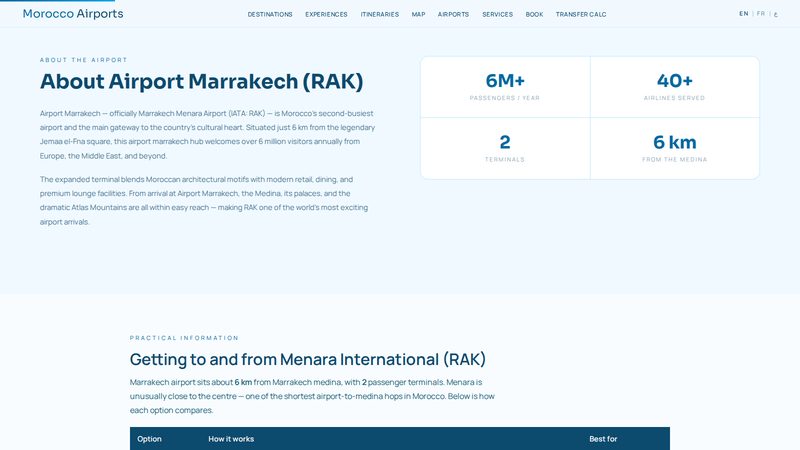
Task: Select the 'Best for' column header
Action: coord(603,439)
